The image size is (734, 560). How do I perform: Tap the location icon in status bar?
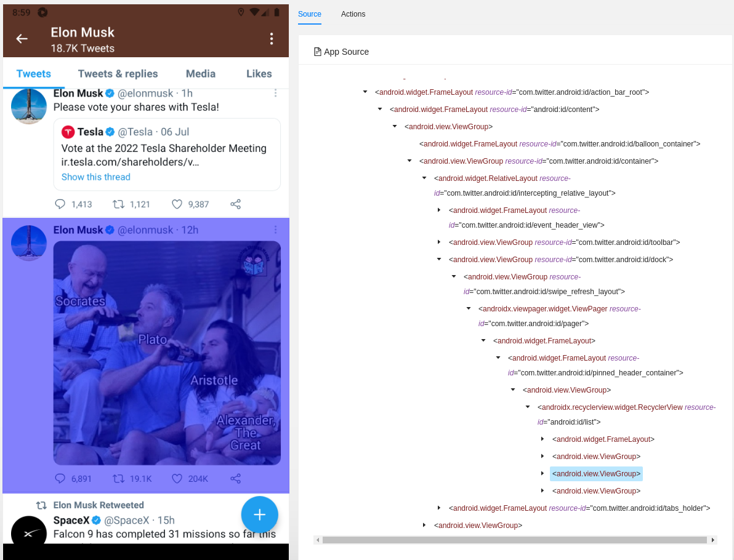pos(241,12)
